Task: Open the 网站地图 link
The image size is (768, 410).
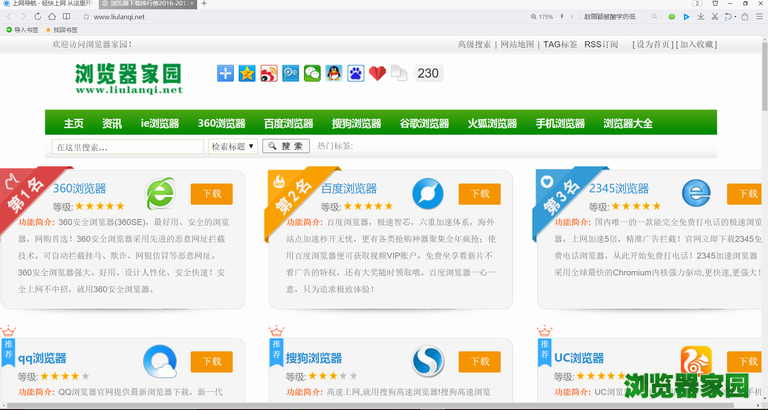Action: (x=517, y=45)
